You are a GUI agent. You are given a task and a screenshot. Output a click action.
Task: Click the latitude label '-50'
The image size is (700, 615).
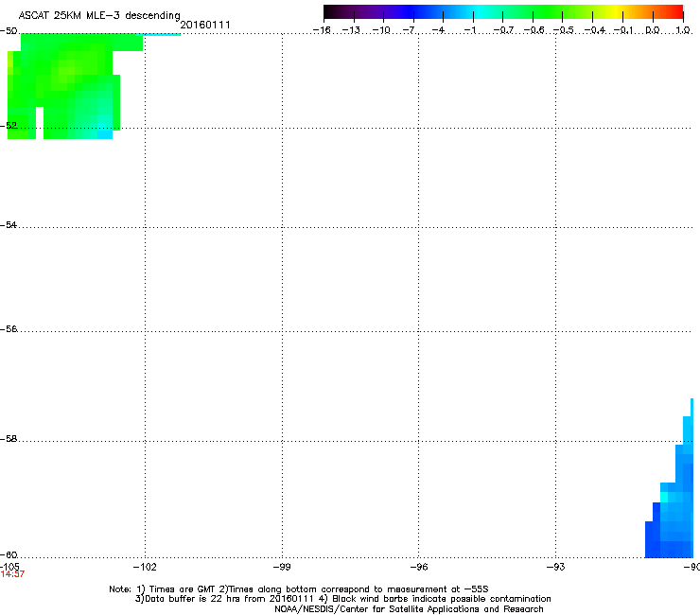(9, 31)
